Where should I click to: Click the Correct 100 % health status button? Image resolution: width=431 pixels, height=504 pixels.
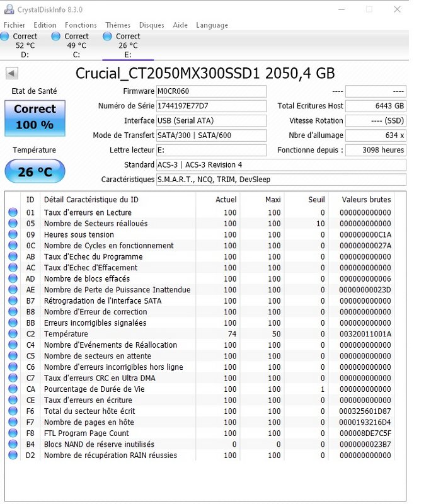(x=35, y=118)
